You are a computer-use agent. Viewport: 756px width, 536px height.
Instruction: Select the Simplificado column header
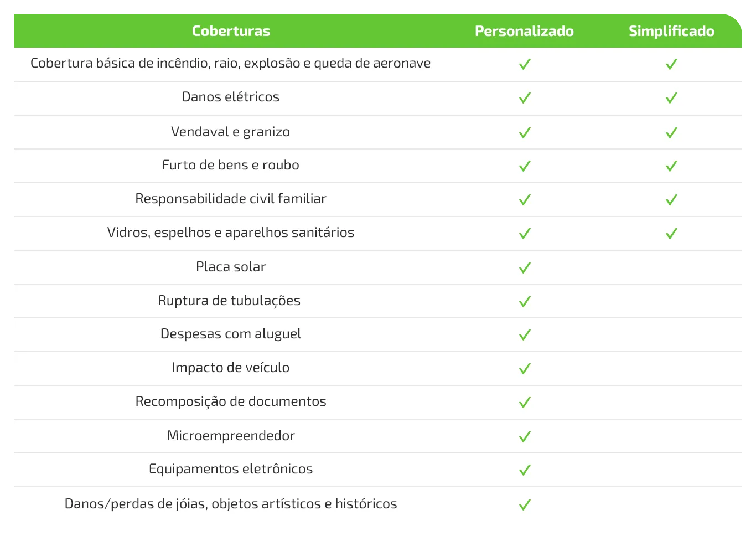tap(671, 31)
